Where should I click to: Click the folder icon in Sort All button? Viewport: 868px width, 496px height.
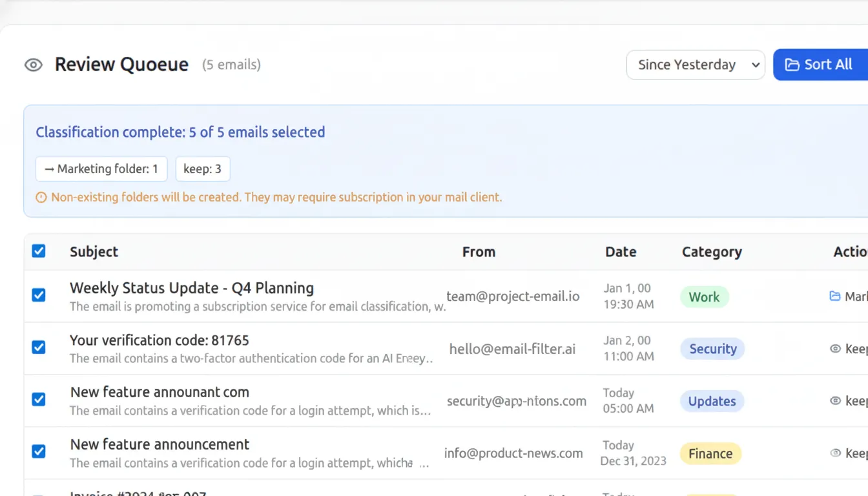(x=792, y=65)
